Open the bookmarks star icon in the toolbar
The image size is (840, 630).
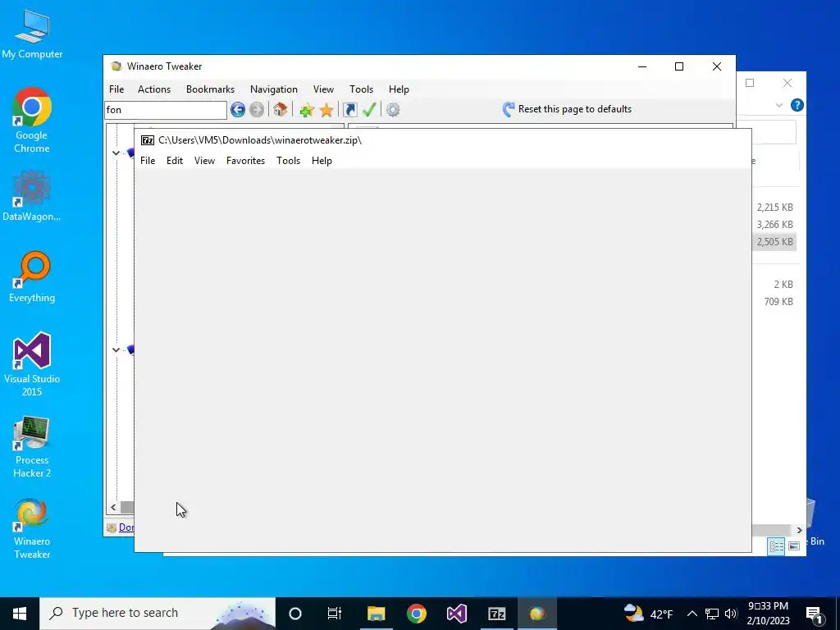326,111
